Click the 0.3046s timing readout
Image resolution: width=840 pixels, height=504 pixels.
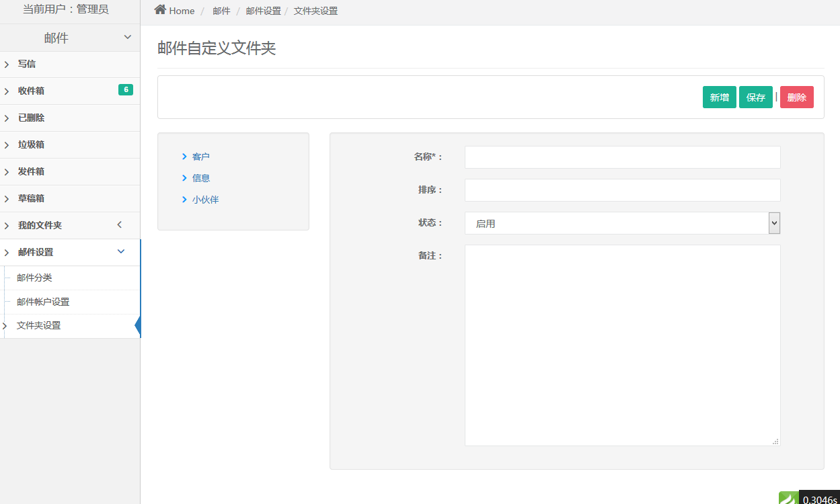(819, 499)
